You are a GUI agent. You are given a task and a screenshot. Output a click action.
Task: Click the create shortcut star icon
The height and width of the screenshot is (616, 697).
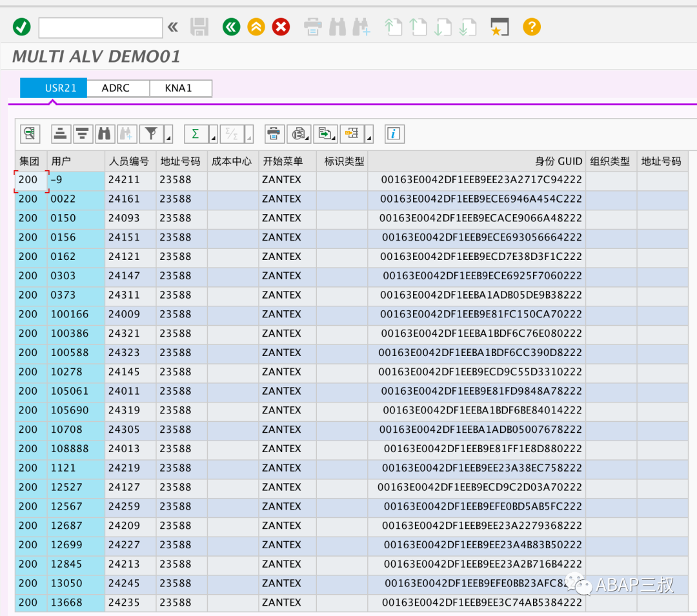(x=500, y=27)
